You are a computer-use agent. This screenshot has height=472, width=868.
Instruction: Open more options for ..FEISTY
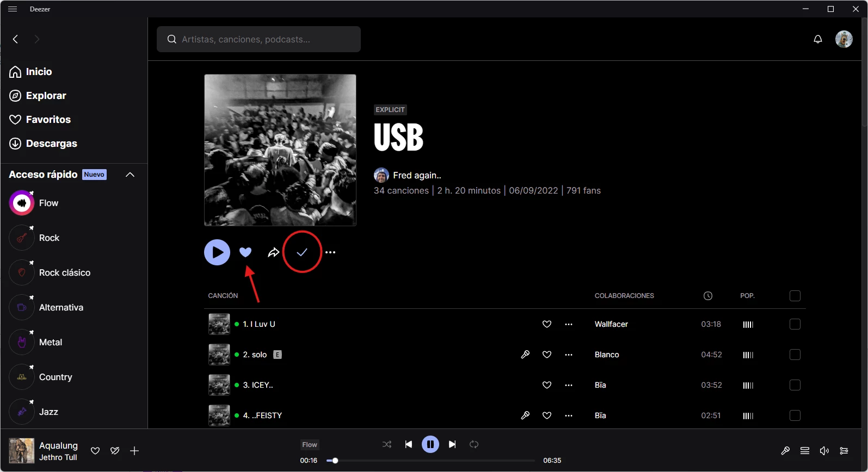click(x=569, y=415)
